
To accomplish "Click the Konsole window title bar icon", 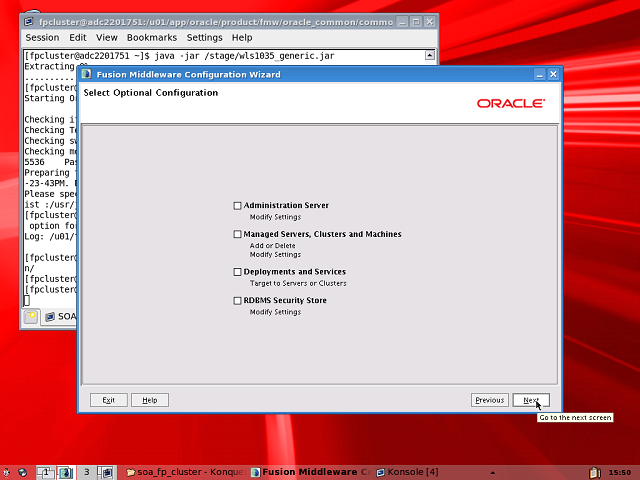I will point(29,22).
